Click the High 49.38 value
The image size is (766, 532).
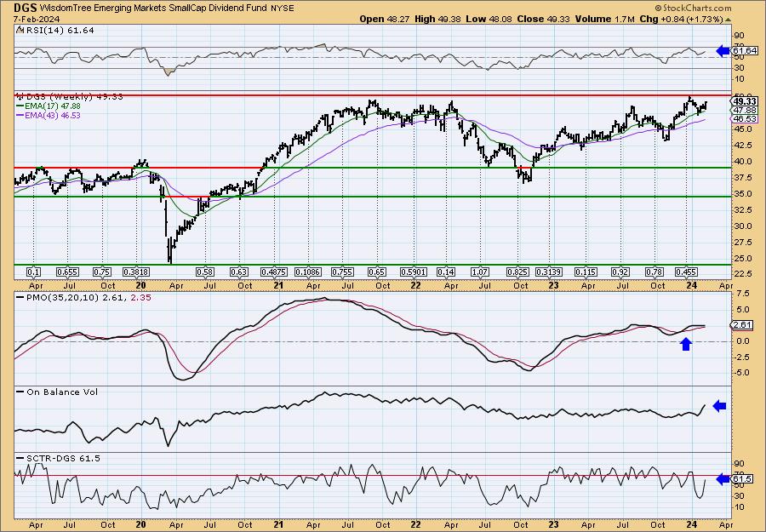[437, 19]
